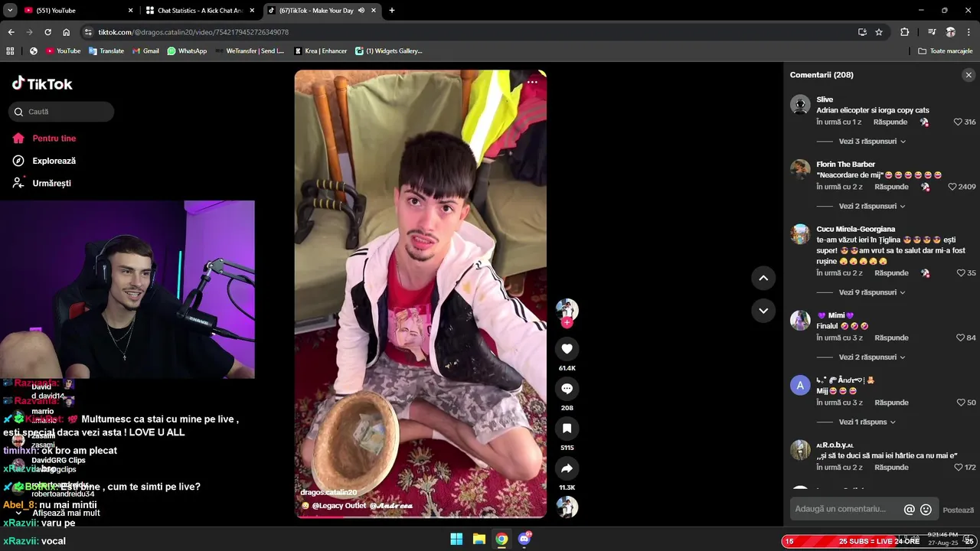Reply to R.o.b.y's comment
The height and width of the screenshot is (551, 980).
pos(891,468)
